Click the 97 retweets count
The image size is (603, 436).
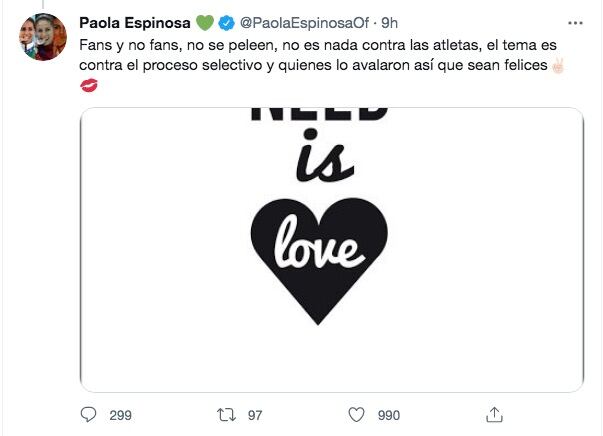pos(254,414)
